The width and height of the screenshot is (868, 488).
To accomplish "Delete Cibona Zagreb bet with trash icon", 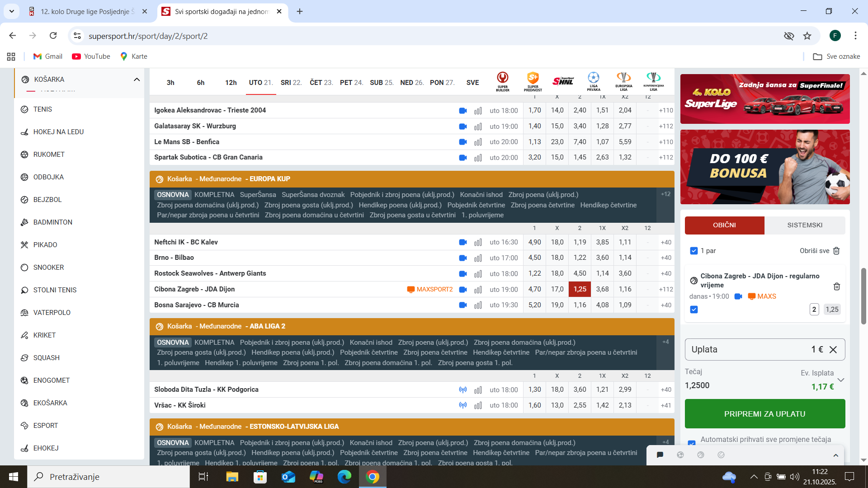I will coord(836,286).
